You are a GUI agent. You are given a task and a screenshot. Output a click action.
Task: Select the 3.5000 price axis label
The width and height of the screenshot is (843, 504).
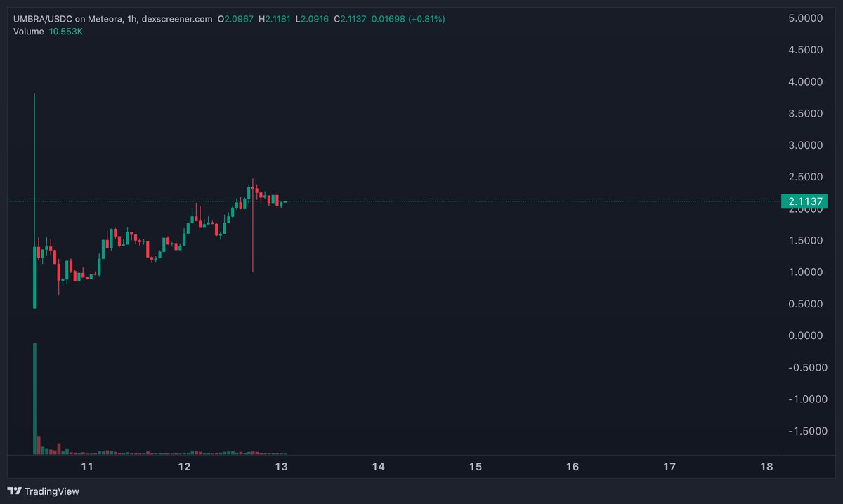[x=806, y=113]
